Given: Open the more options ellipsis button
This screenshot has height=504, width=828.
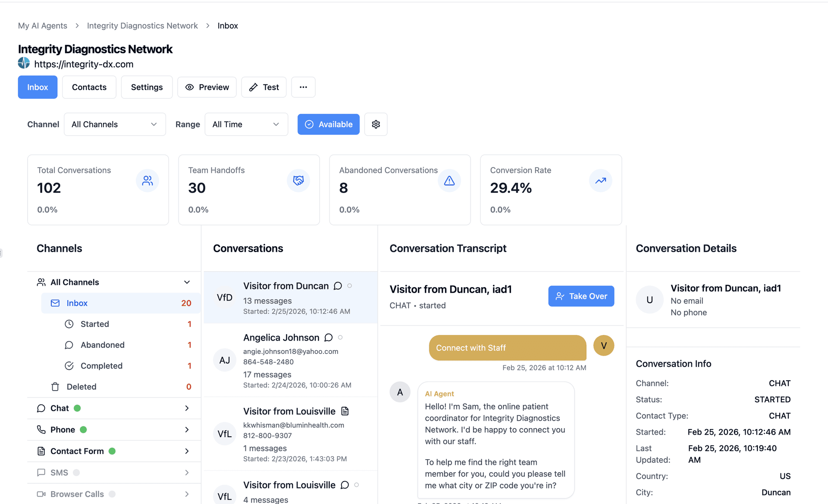Looking at the screenshot, I should pos(303,87).
